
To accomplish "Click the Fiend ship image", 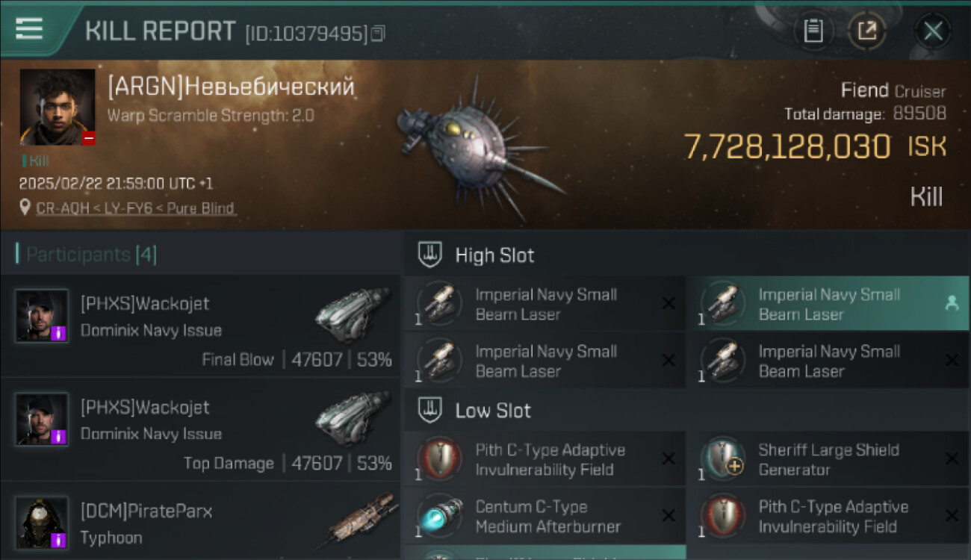I will tap(478, 144).
